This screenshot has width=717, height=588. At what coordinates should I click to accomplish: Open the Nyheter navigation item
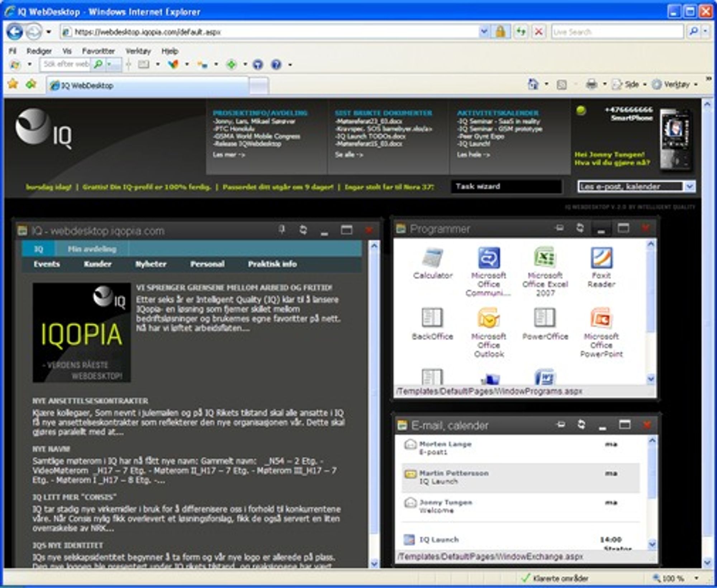(151, 264)
